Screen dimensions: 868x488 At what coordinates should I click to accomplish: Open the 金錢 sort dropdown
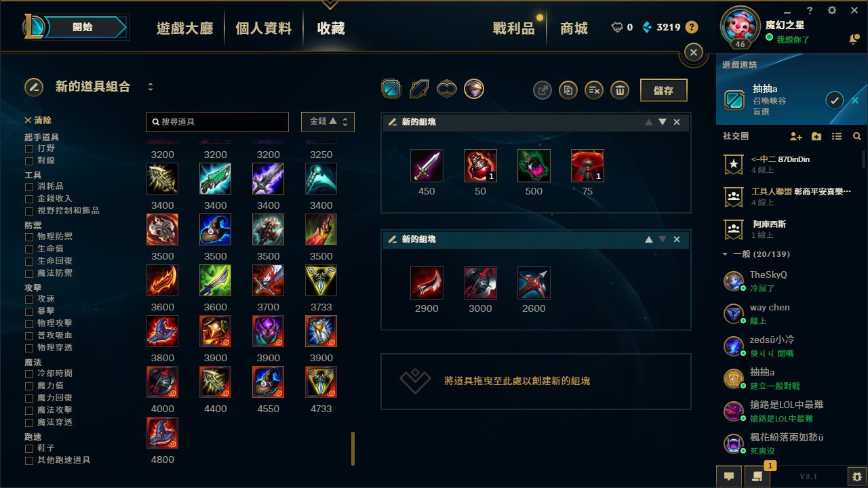point(328,122)
